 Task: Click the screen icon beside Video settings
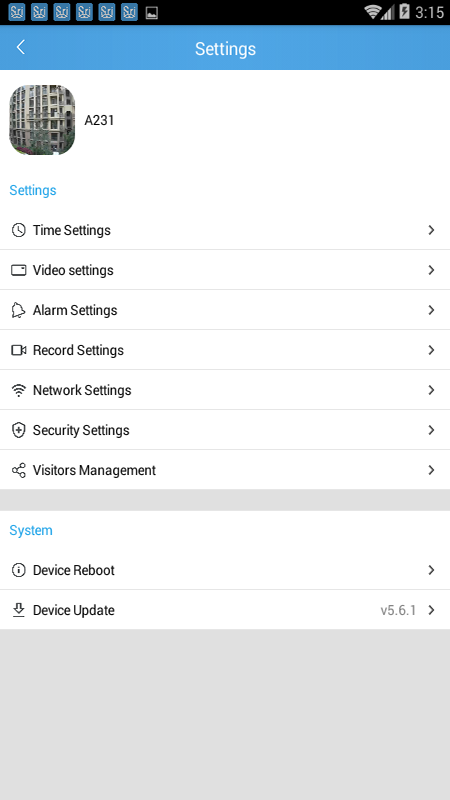tap(18, 270)
